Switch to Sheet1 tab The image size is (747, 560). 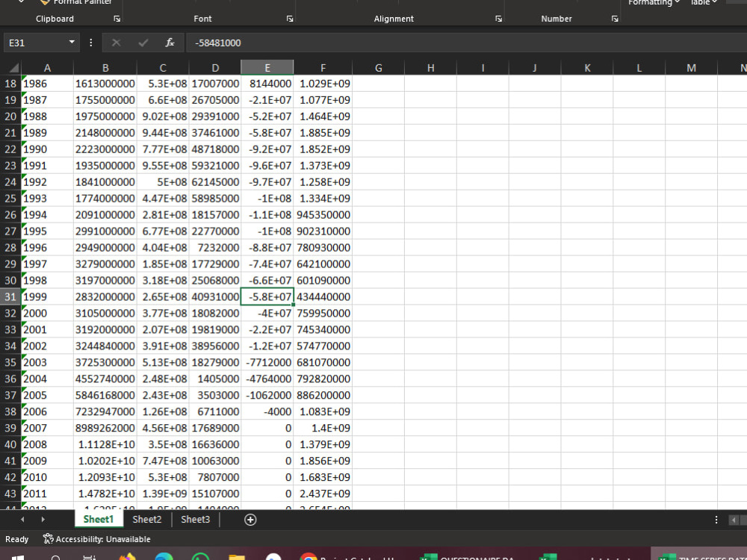coord(99,519)
